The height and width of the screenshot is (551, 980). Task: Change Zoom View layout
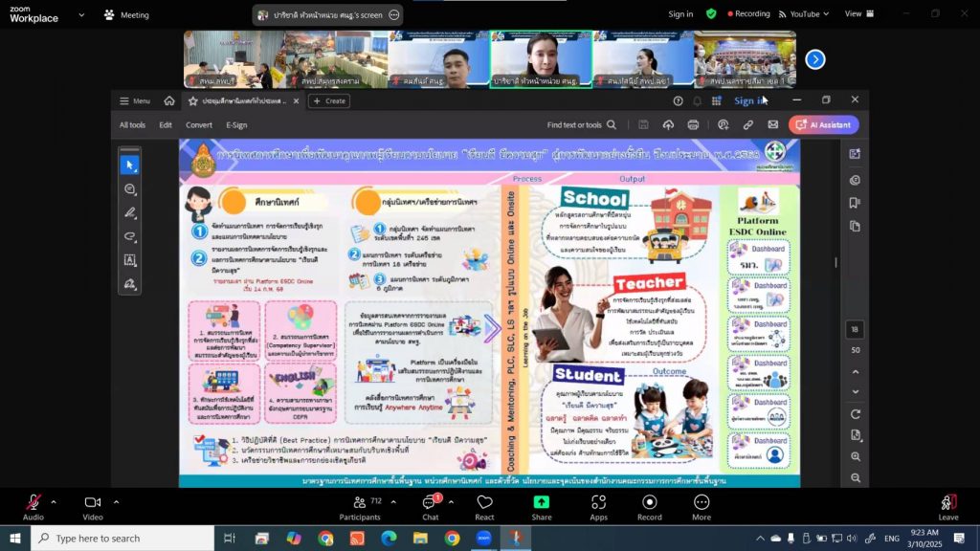[x=859, y=13]
